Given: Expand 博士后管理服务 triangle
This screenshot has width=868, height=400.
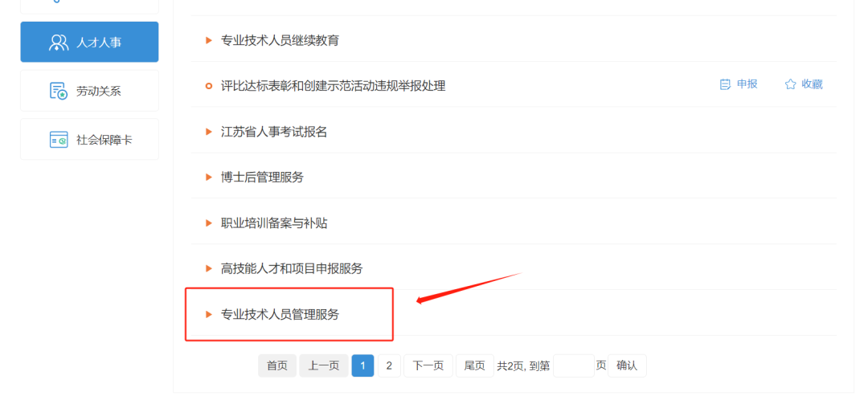Looking at the screenshot, I should point(209,178).
